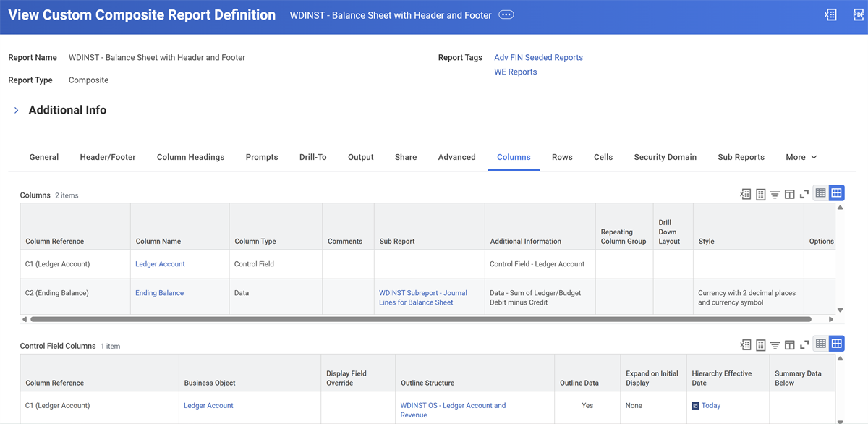Select the Columns tab
Viewport: 868px width, 424px height.
pos(514,157)
